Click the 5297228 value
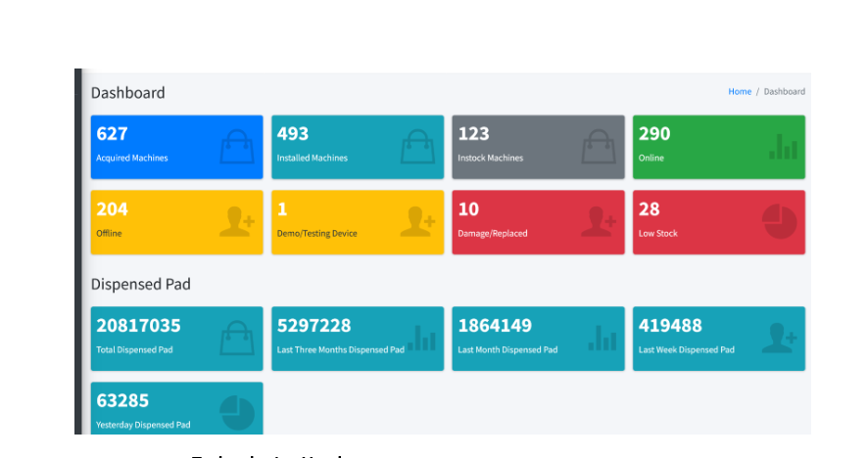Viewport: 868px width, 458px height. 313,325
